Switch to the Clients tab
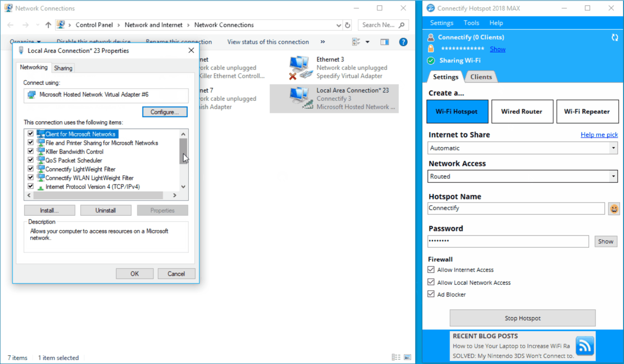Screen dimensions: 624x364 481,77
